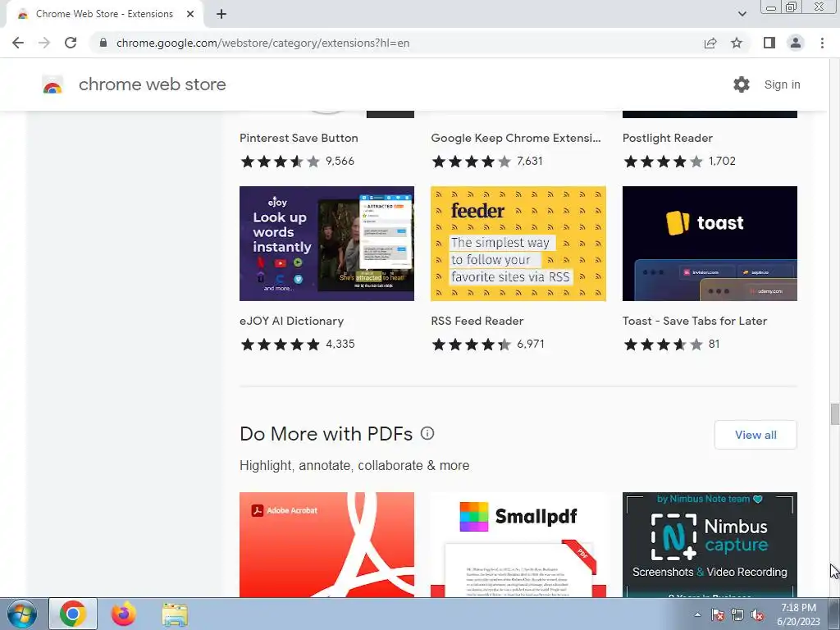Click the Smallpdf extension thumbnail
This screenshot has height=630, width=840.
(x=518, y=545)
